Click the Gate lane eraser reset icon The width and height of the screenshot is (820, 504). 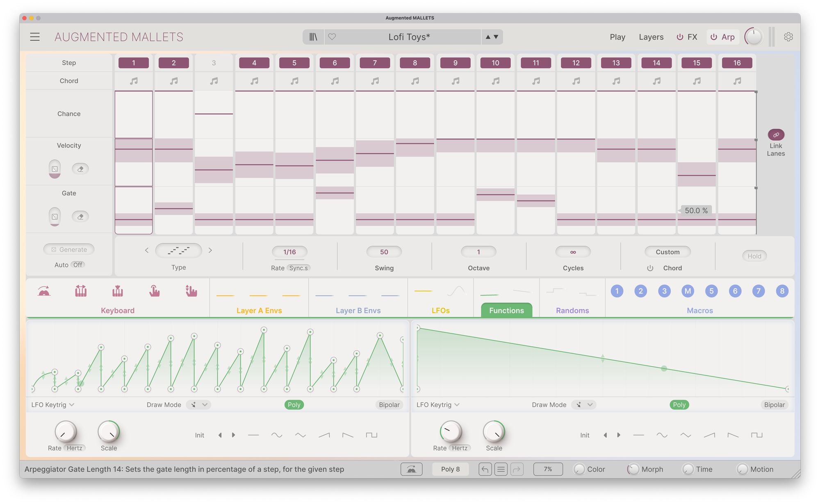[x=80, y=217]
